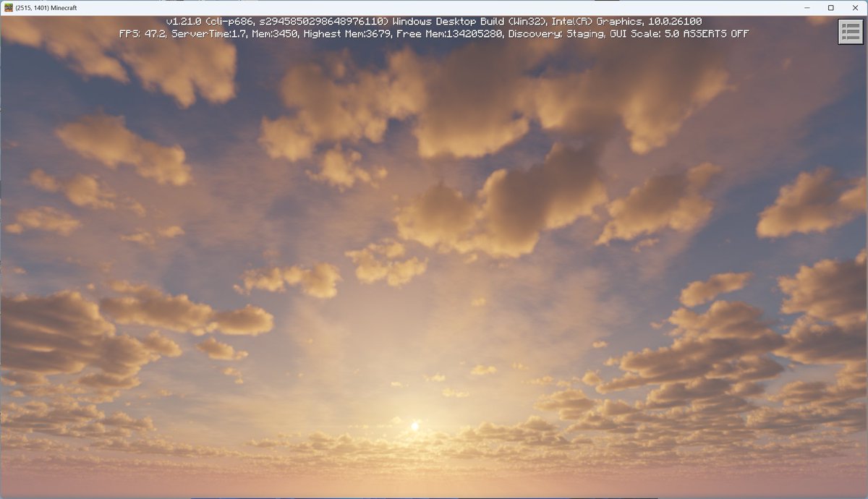Click the "FPS: 47.2" debug readout
The width and height of the screenshot is (868, 499).
144,34
